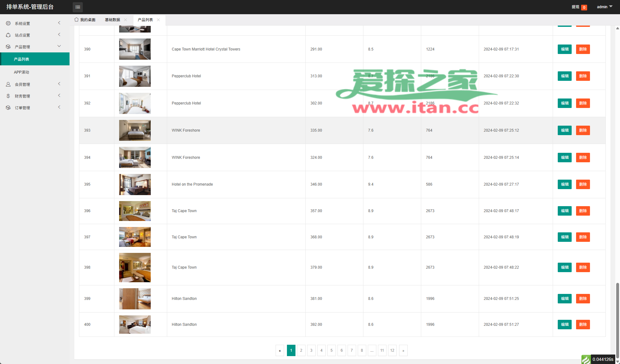The width and height of the screenshot is (620, 364).
Task: Edit product 393 WINK Foreshore
Action: [x=564, y=130]
